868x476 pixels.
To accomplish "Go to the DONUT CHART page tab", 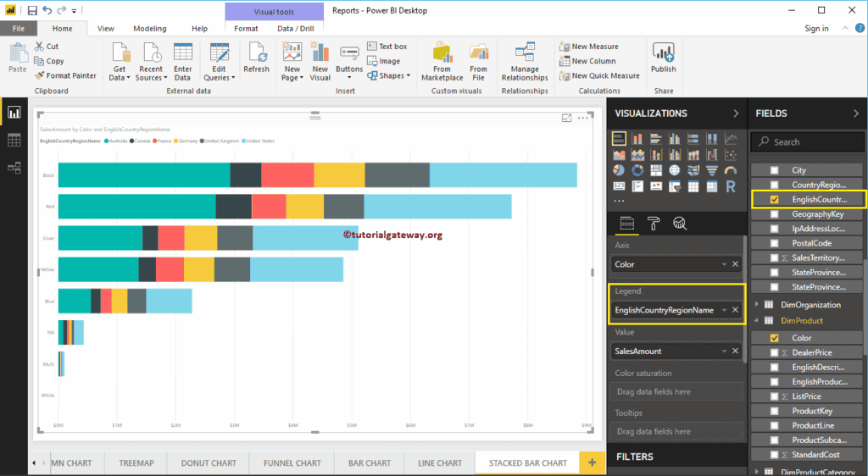I will [209, 463].
